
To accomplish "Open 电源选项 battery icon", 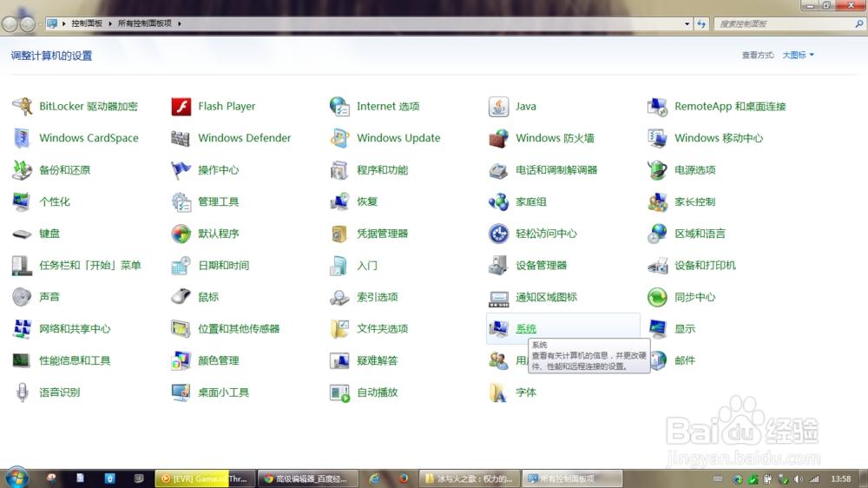I will coord(657,170).
